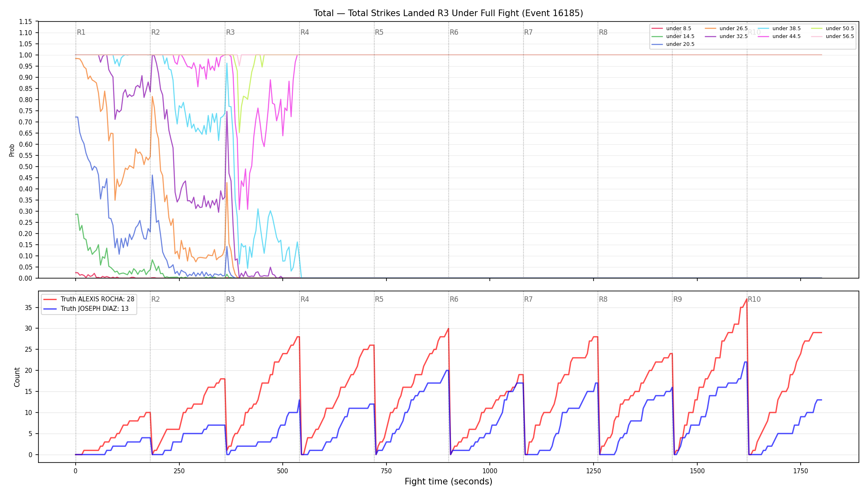Click the 15 tick on the Count axis
This screenshot has height=496, width=868.
tap(29, 392)
